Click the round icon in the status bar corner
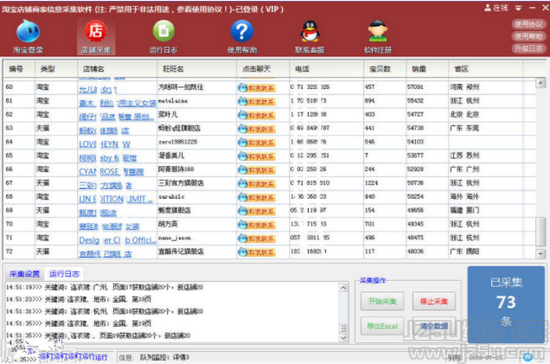This screenshot has width=550, height=364. [528, 357]
